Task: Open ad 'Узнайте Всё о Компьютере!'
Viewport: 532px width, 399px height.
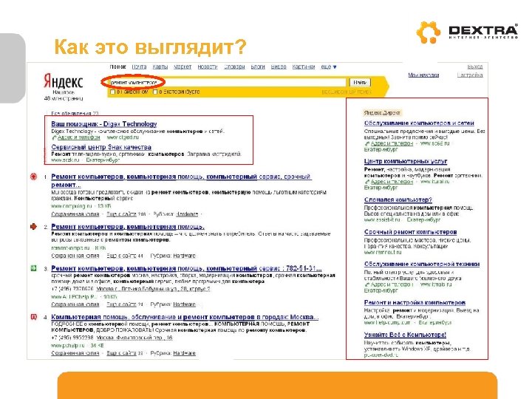Action: [x=405, y=335]
